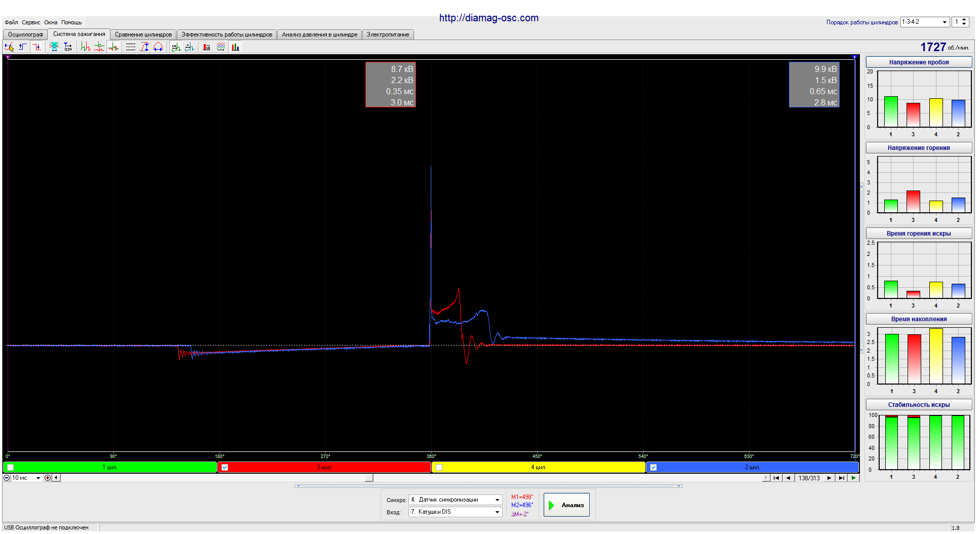
Task: Click the cursor-on-waveform trigger icon
Action: (x=9, y=47)
